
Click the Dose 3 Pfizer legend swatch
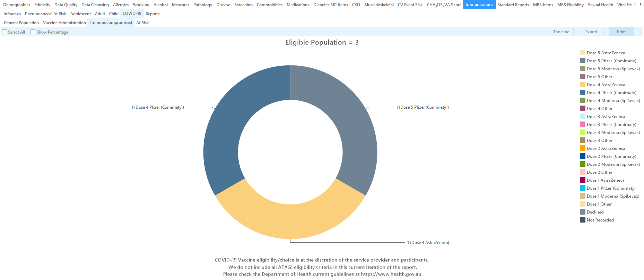(x=583, y=124)
